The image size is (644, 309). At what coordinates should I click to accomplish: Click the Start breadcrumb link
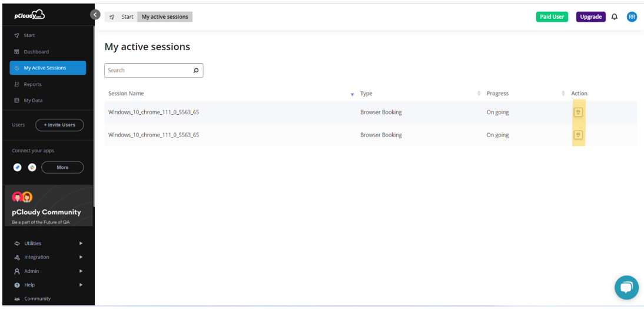coord(127,17)
